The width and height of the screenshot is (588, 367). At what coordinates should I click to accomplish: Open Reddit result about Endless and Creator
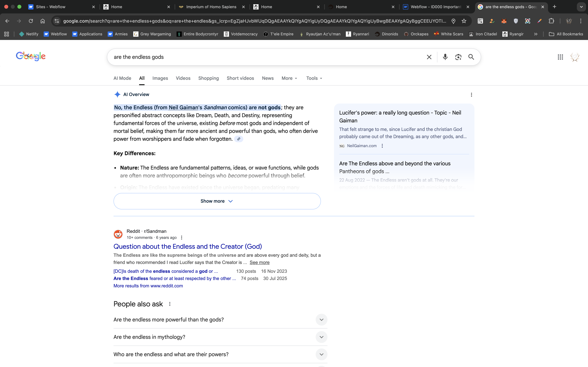[188, 246]
